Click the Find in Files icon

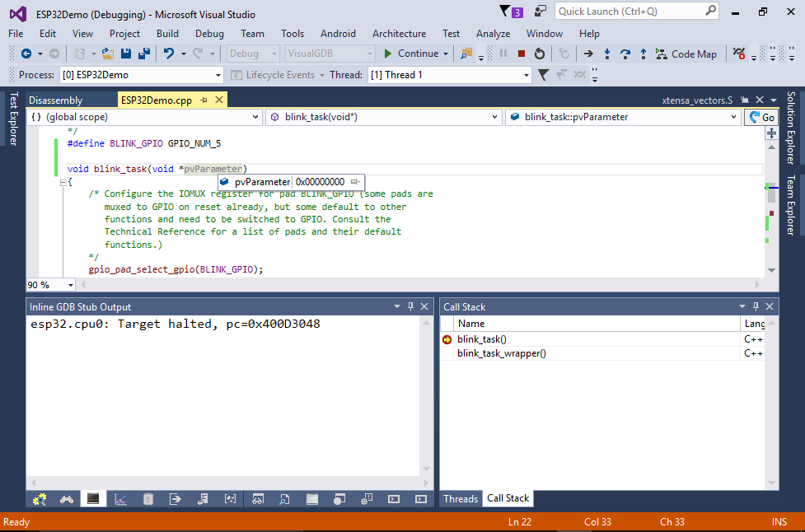466,54
